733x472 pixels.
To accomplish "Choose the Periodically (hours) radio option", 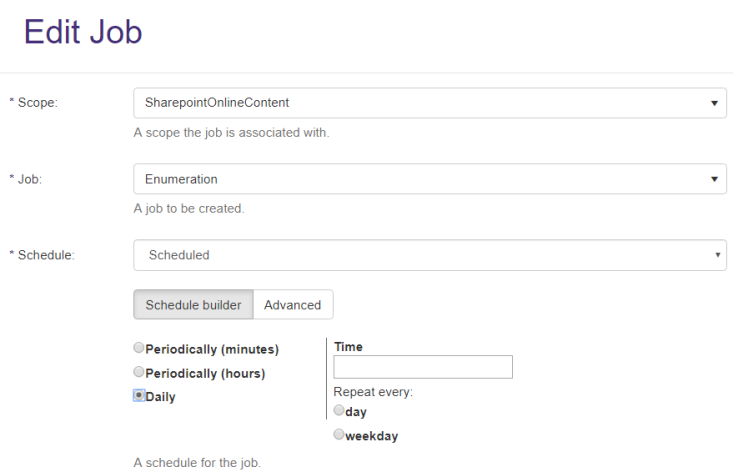I will (139, 372).
